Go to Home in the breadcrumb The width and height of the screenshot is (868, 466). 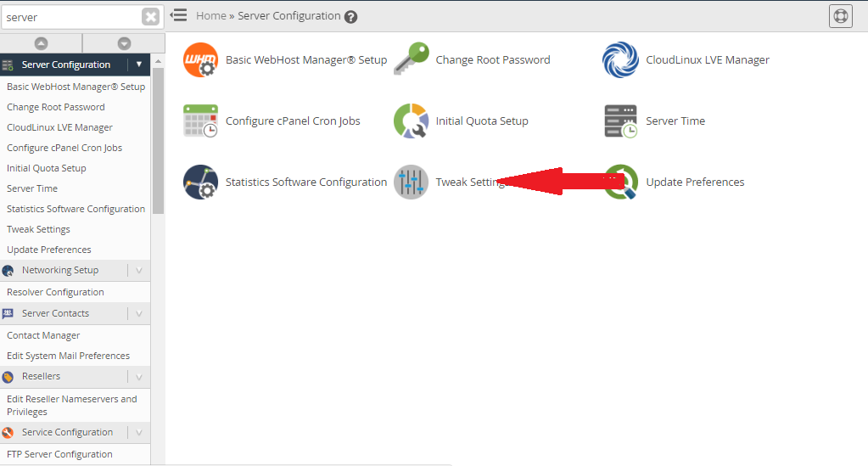point(211,16)
